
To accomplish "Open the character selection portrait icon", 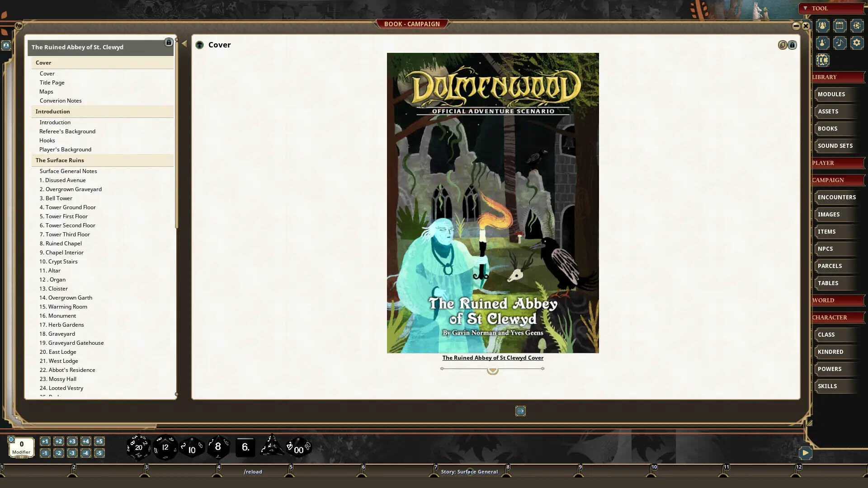I will click(x=822, y=26).
